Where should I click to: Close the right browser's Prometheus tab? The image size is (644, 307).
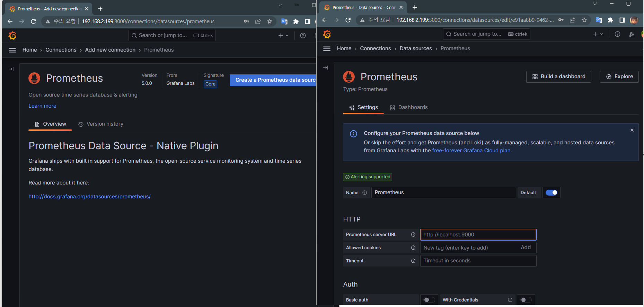[401, 7]
